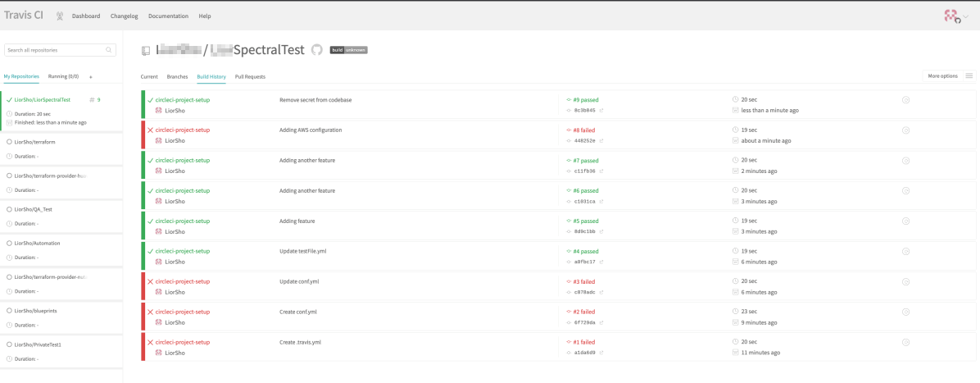Open the Dashboard menu item
The width and height of the screenshot is (980, 383).
tap(85, 16)
